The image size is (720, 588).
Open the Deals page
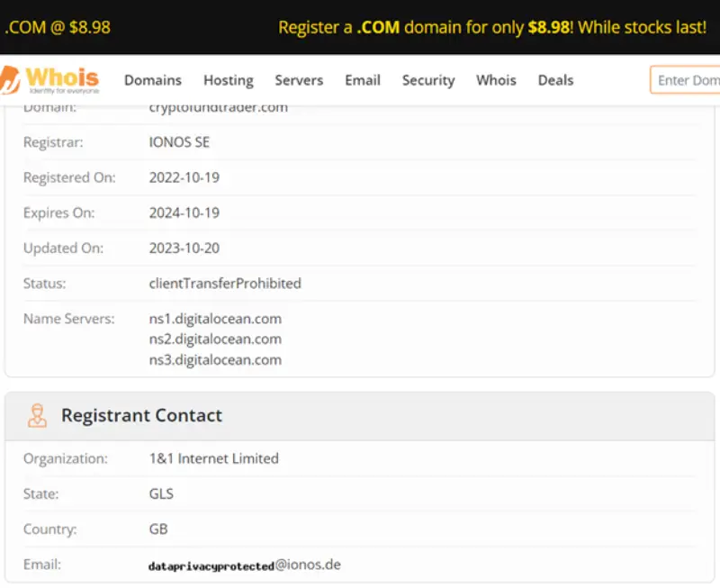(x=555, y=80)
